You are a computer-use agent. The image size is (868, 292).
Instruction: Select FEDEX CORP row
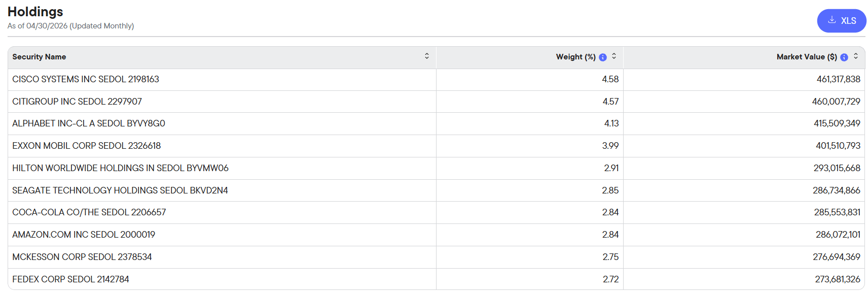pyautogui.click(x=436, y=279)
